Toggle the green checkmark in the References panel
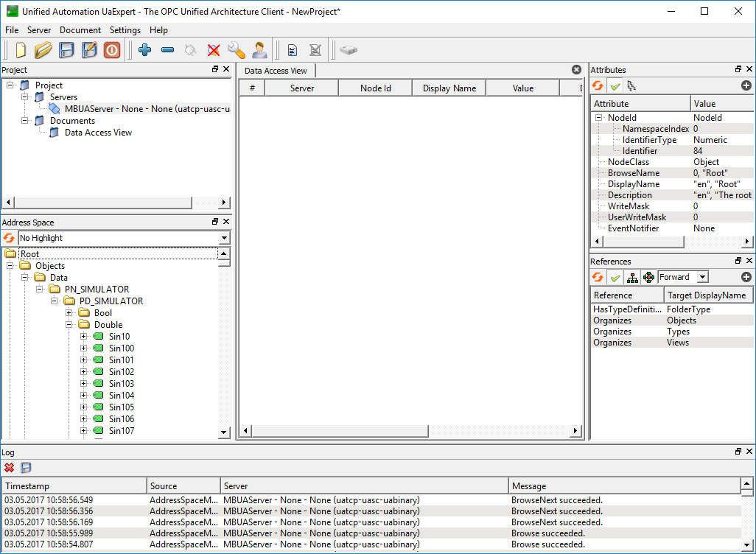756x554 pixels. pyautogui.click(x=615, y=276)
